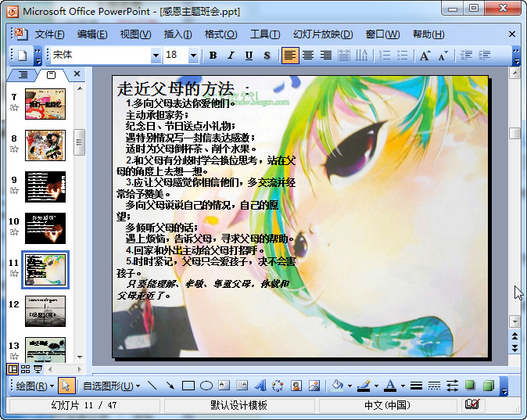Toggle Bold formatting
The image size is (527, 420).
click(213, 56)
